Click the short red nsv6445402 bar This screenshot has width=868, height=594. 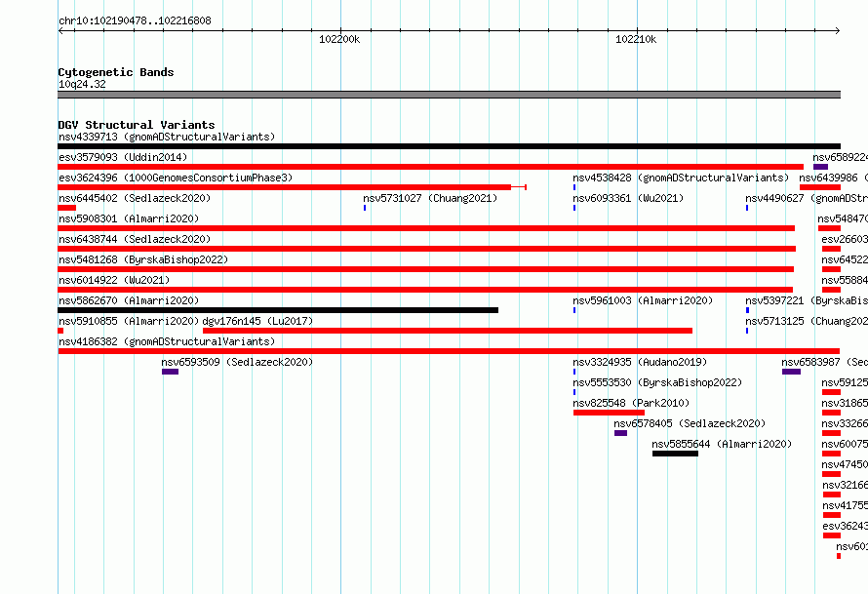coord(67,208)
